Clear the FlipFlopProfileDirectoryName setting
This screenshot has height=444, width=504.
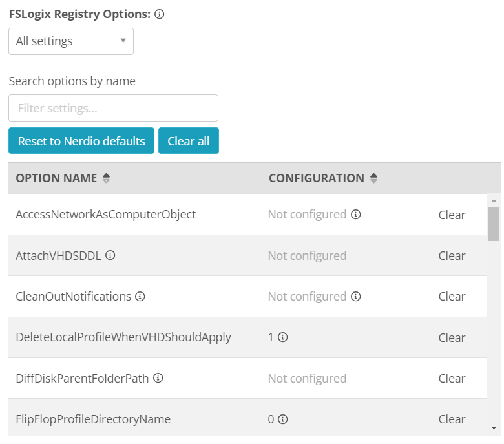coord(452,419)
